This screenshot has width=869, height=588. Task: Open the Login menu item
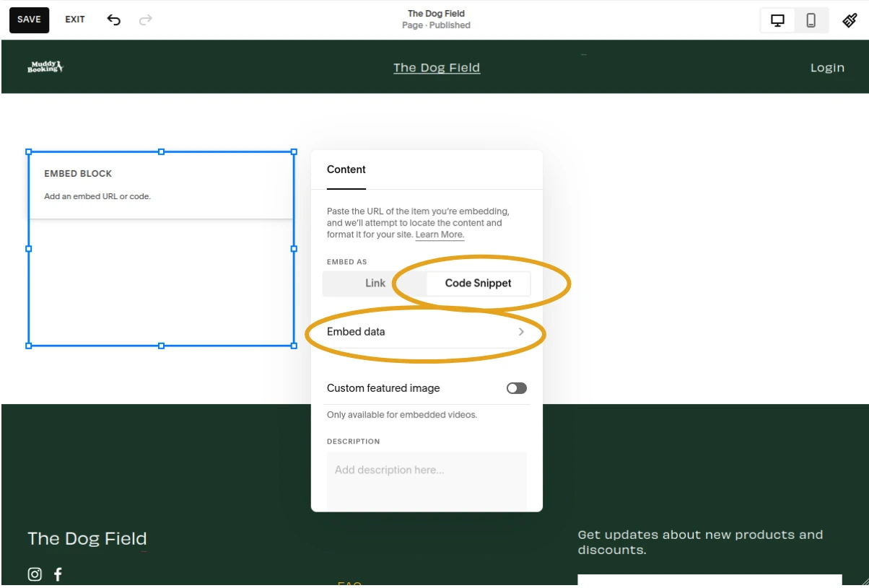pyautogui.click(x=827, y=67)
